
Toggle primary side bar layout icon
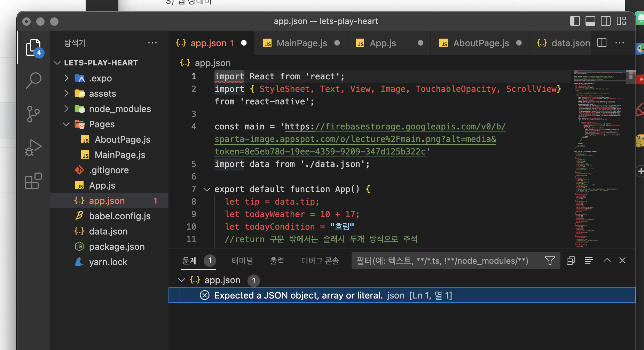click(575, 21)
